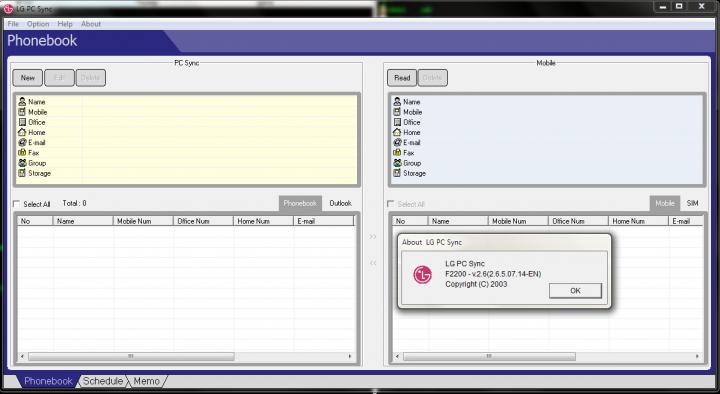Click the F2200 version text in About dialog
The image size is (720, 394).
coord(493,274)
